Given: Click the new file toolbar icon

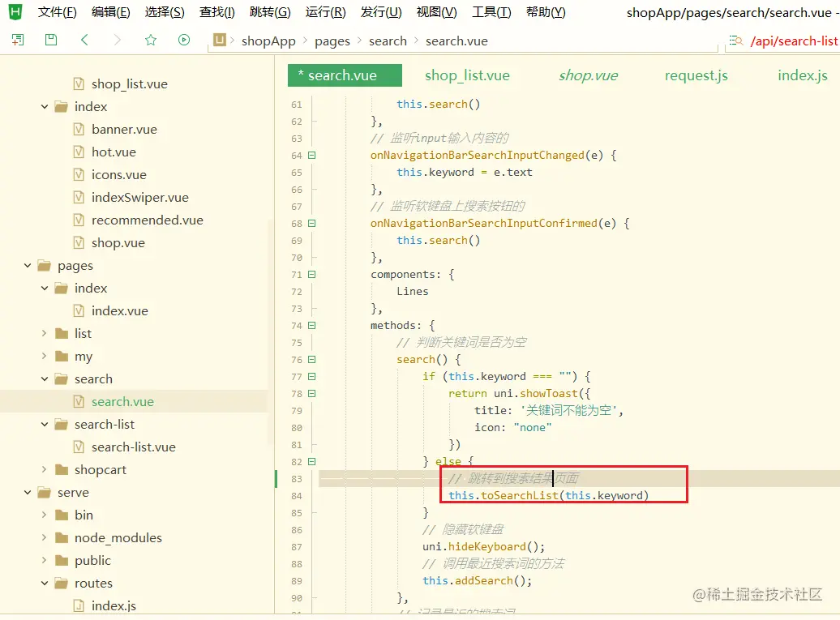Looking at the screenshot, I should coord(18,40).
